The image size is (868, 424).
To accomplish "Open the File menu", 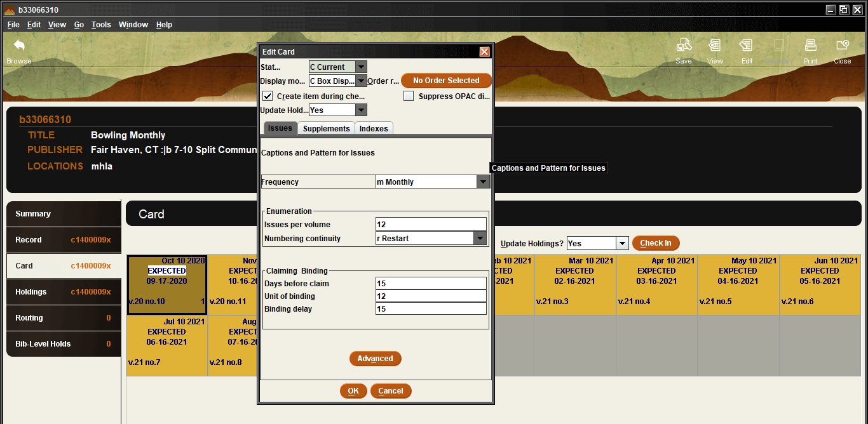I will click(x=13, y=25).
